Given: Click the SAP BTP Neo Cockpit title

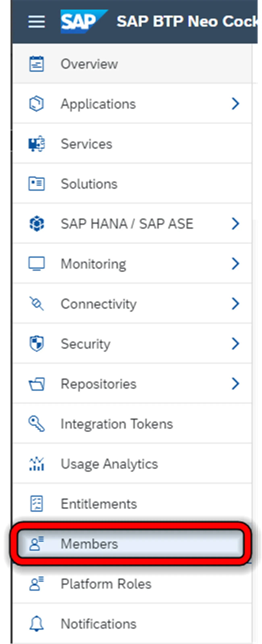Looking at the screenshot, I should coord(187,22).
